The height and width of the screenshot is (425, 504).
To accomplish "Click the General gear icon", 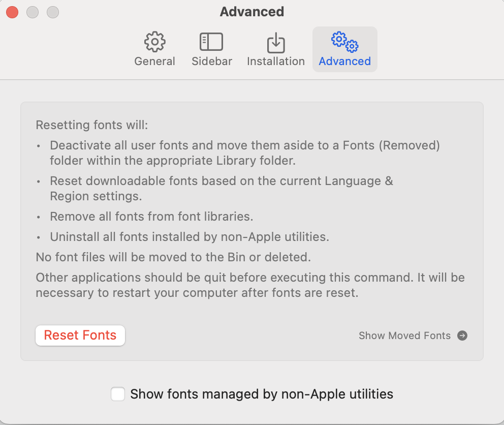I will 154,42.
